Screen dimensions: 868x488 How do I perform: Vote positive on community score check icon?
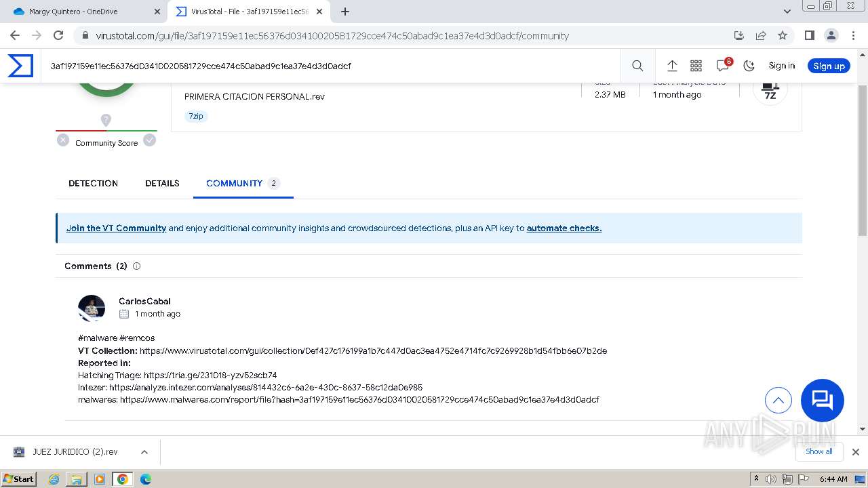pyautogui.click(x=150, y=140)
